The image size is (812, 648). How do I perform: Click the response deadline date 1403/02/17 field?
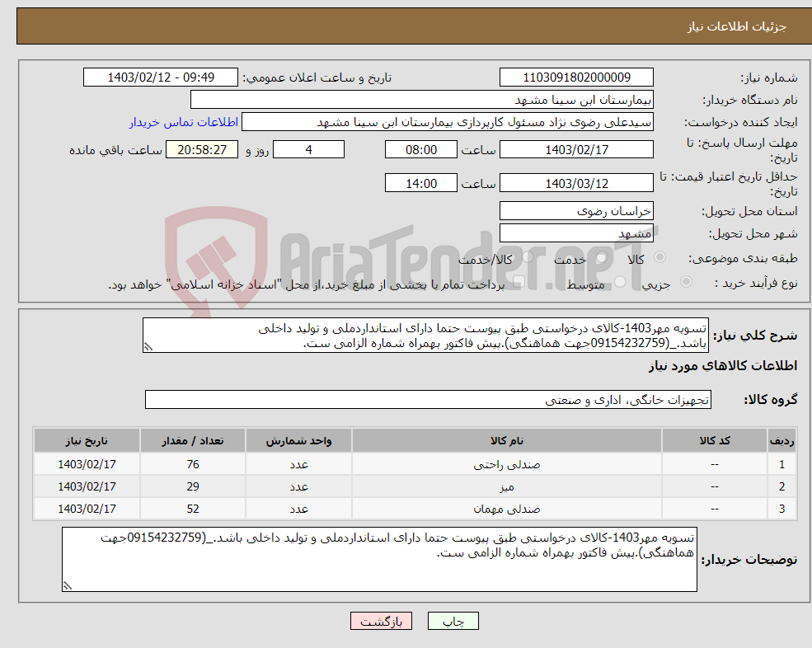576,150
